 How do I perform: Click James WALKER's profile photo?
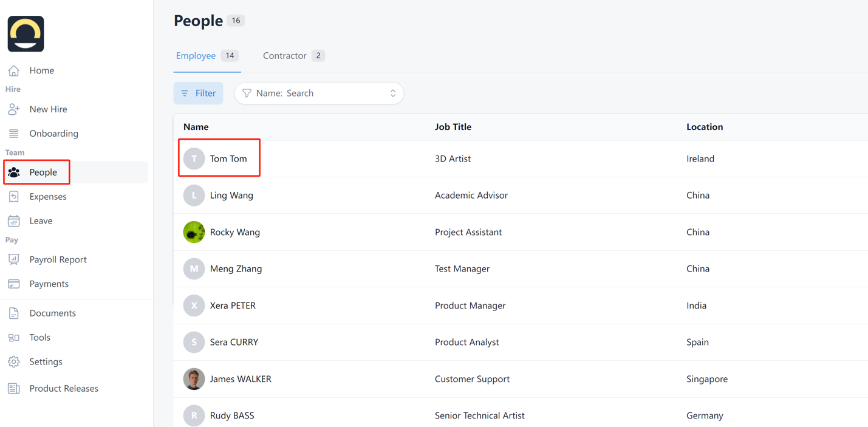click(x=194, y=379)
